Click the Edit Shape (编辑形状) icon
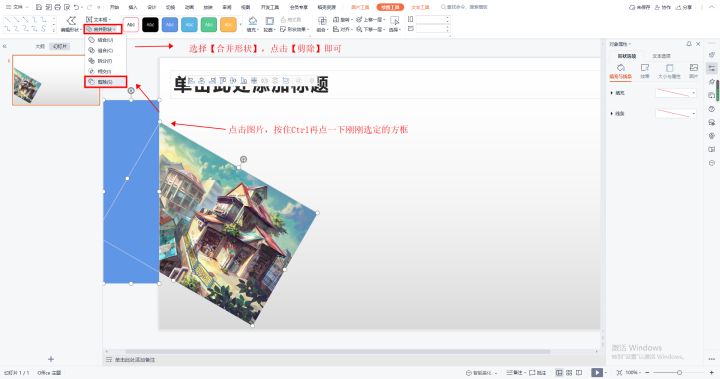 click(x=71, y=21)
